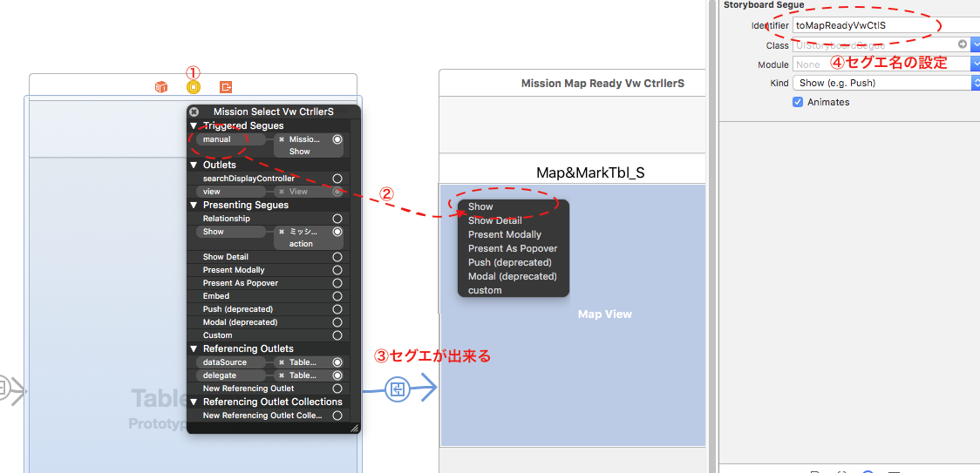The height and width of the screenshot is (473, 980).
Task: Select the Mission Map Ready Vw CtrllerS title
Action: point(602,83)
